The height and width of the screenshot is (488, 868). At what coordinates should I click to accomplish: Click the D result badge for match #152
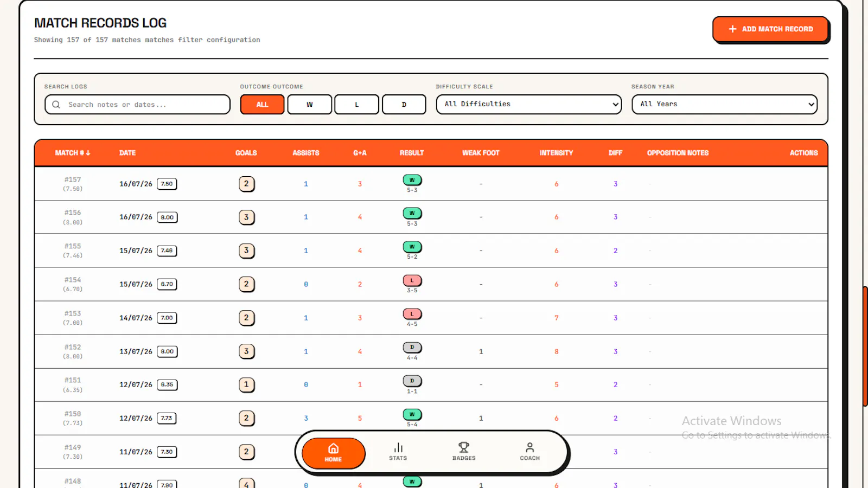click(412, 347)
